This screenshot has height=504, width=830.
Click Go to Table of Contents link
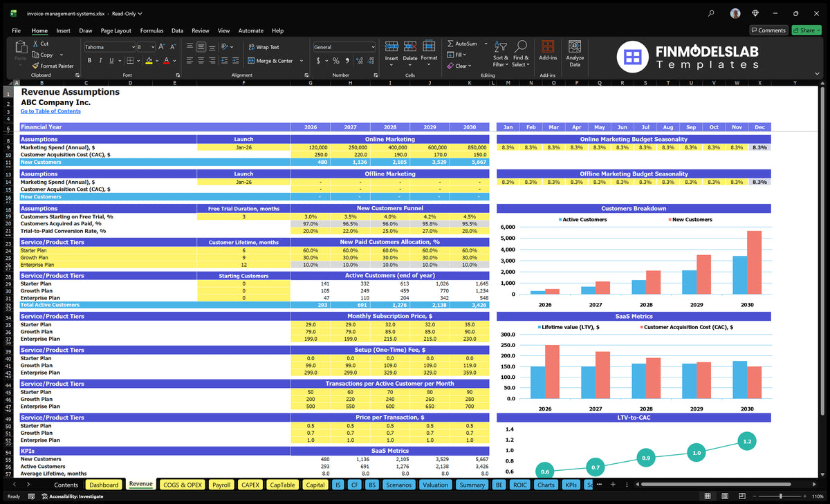point(50,111)
